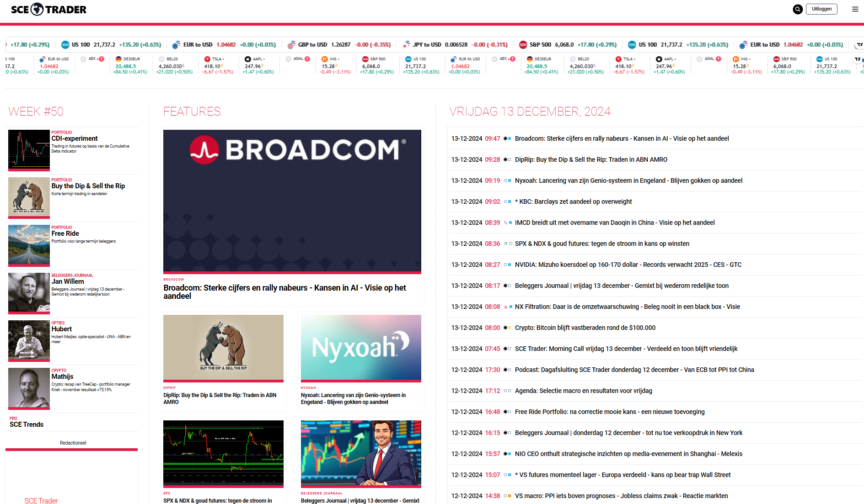Select JPY to USD flag icon in ticker
This screenshot has width=864, height=504.
click(x=406, y=45)
